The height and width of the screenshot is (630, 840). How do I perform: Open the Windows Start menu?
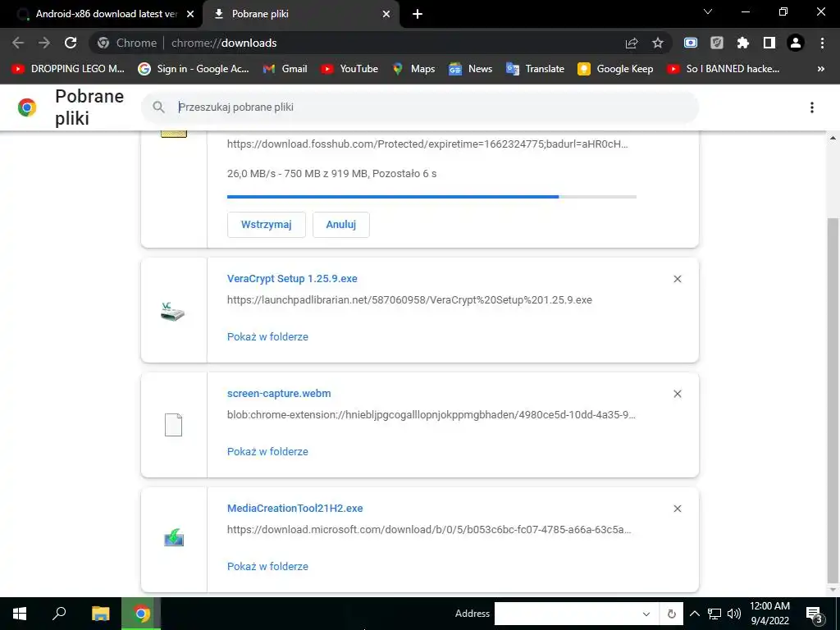[x=20, y=614]
